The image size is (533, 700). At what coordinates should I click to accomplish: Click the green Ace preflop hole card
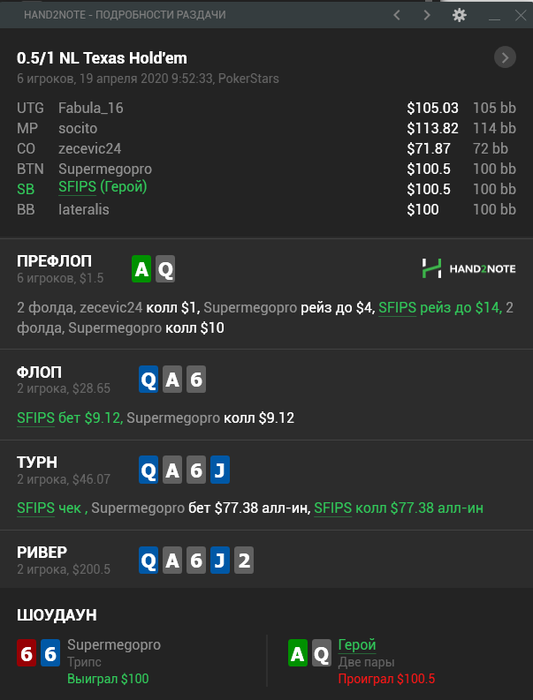point(142,269)
